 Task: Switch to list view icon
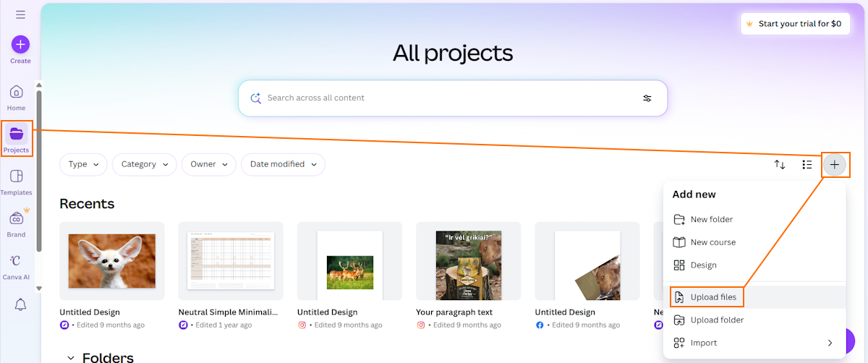pos(807,165)
